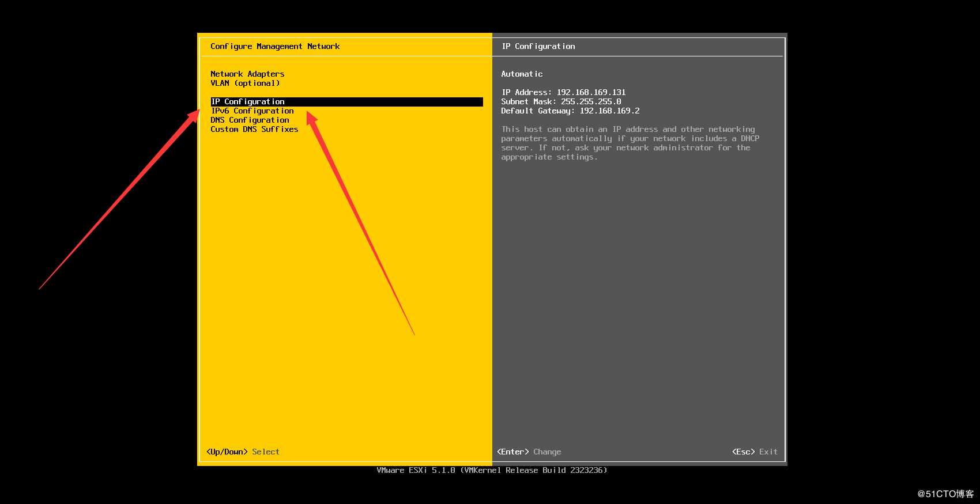Click Subnet Mask 255.255.255.0 line
Image resolution: width=980 pixels, height=504 pixels.
click(x=561, y=101)
